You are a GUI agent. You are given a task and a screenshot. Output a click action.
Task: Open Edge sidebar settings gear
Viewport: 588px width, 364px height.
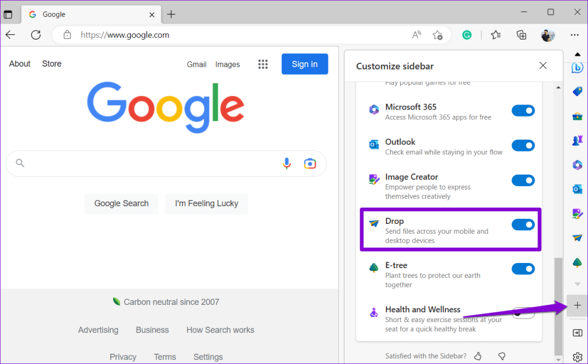click(577, 357)
